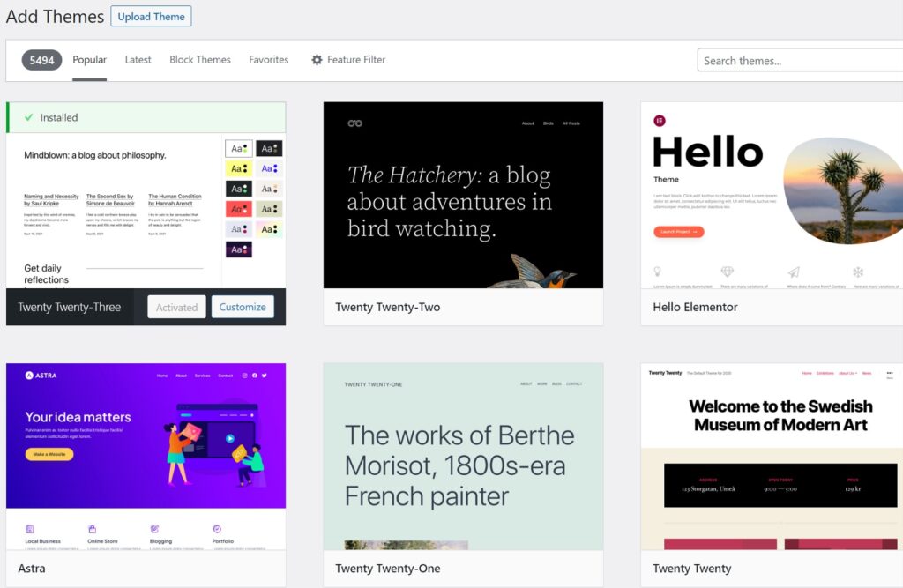
Task: Click the Local Business icon in Astra preview
Action: pyautogui.click(x=30, y=529)
